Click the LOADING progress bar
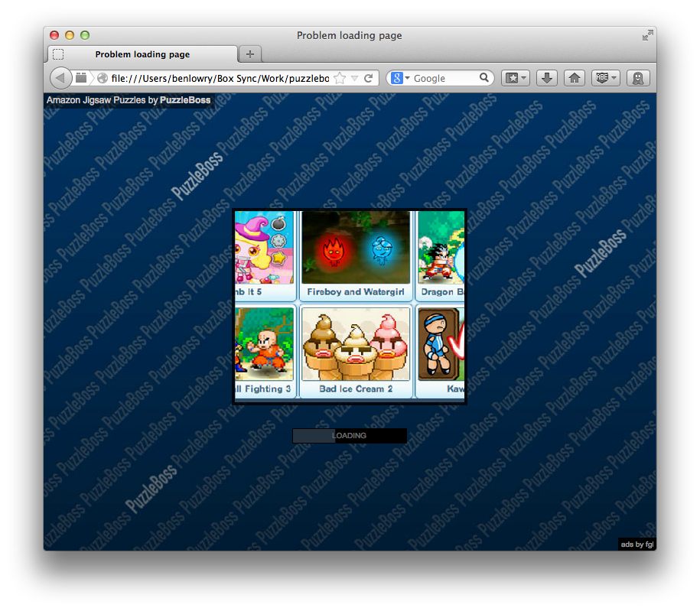 350,436
